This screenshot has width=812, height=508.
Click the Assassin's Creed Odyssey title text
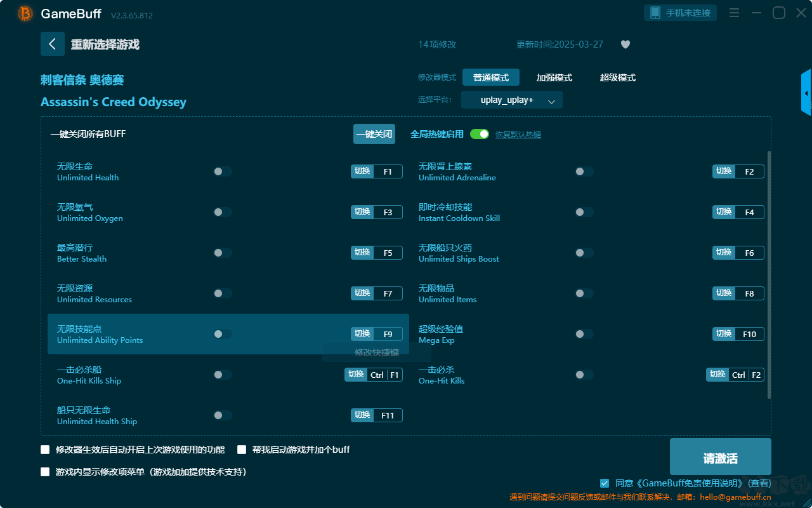coord(114,102)
